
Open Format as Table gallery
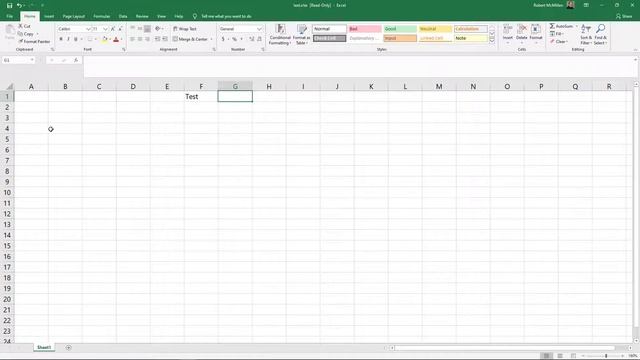[x=302, y=34]
